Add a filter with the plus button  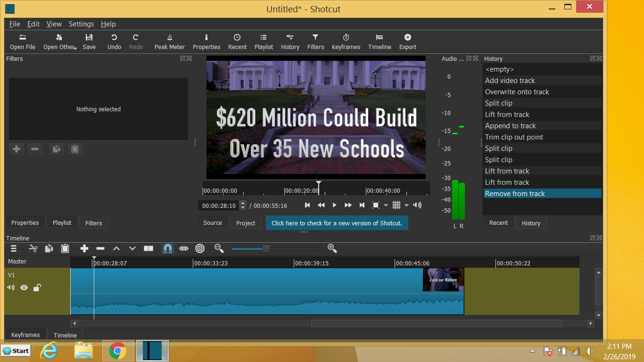[17, 149]
